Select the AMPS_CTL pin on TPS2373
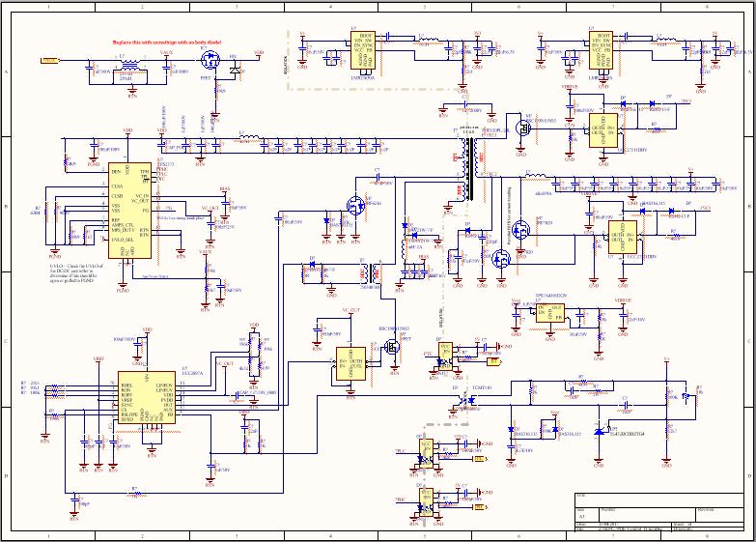Viewport: 756px width, 542px height. point(123,225)
